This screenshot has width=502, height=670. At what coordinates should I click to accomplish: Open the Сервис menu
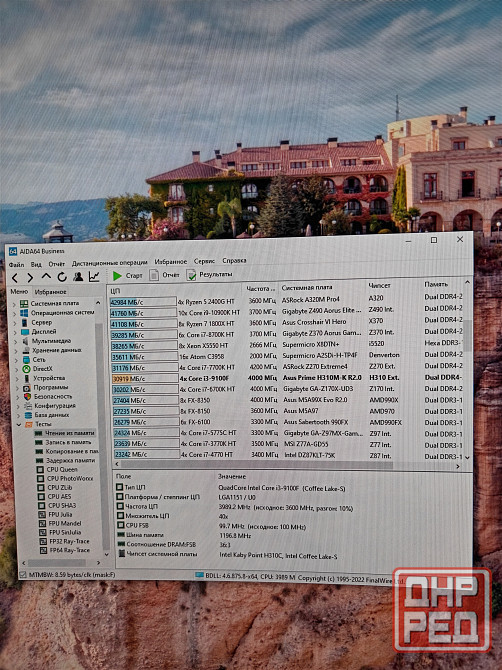click(204, 261)
